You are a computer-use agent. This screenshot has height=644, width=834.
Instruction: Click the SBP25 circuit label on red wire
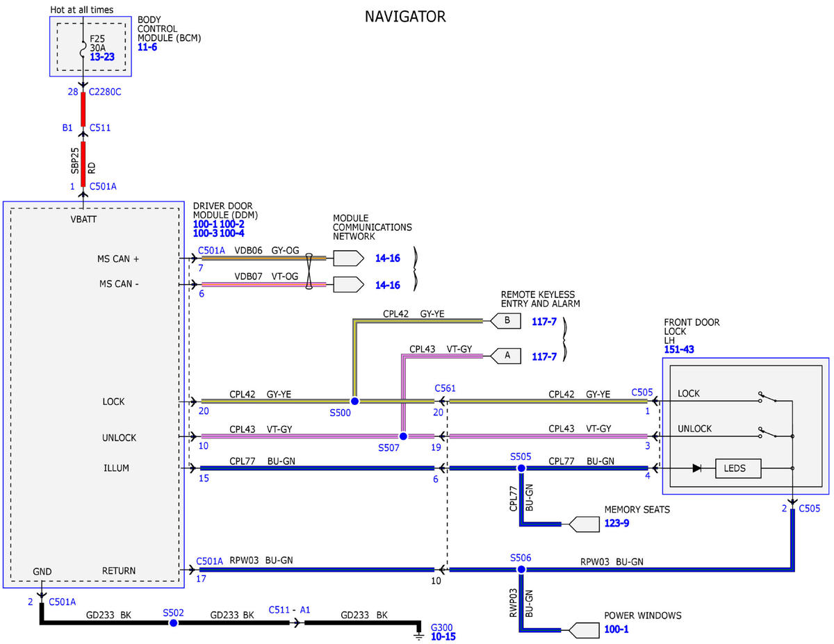[x=74, y=160]
